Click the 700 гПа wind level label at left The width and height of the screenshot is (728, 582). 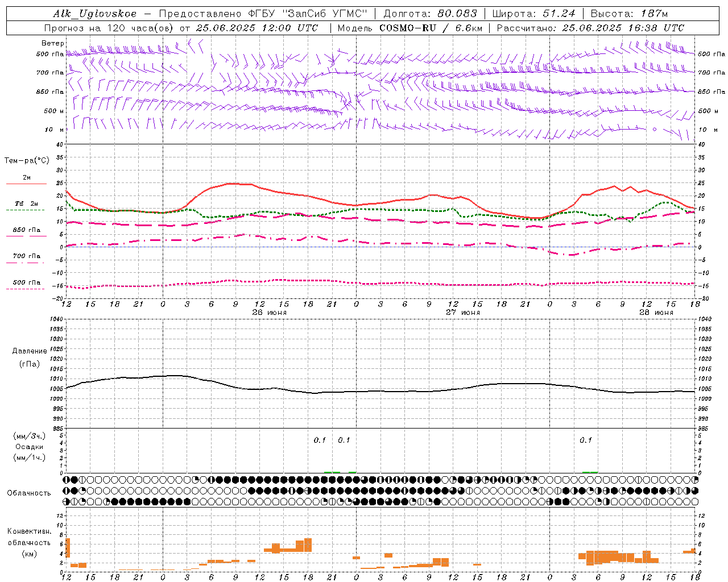50,73
